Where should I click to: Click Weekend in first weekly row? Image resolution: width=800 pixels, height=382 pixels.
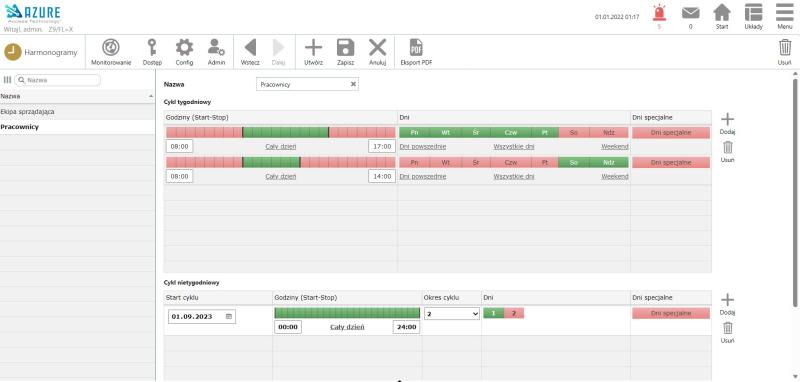[x=614, y=147]
